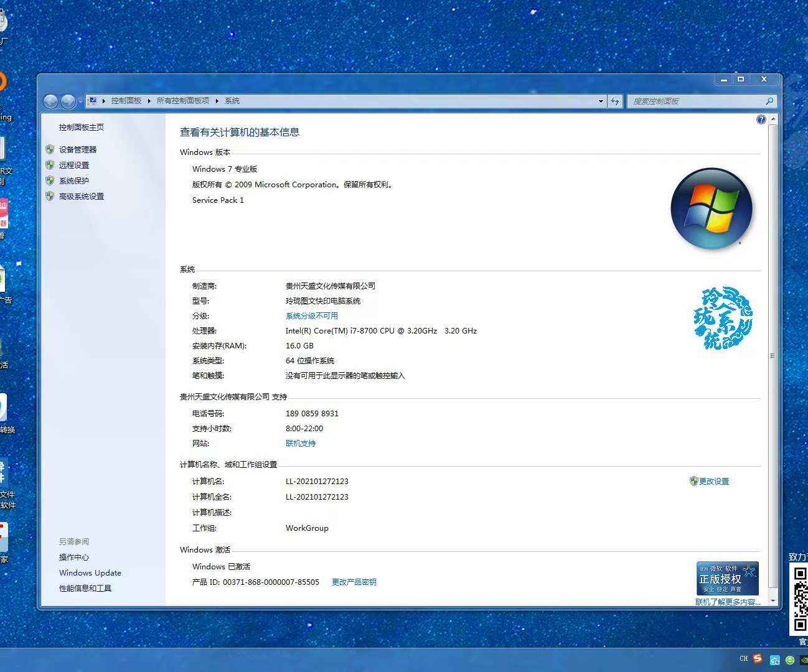Click the Windows 7 logo image
This screenshot has width=808, height=672.
pyautogui.click(x=712, y=208)
